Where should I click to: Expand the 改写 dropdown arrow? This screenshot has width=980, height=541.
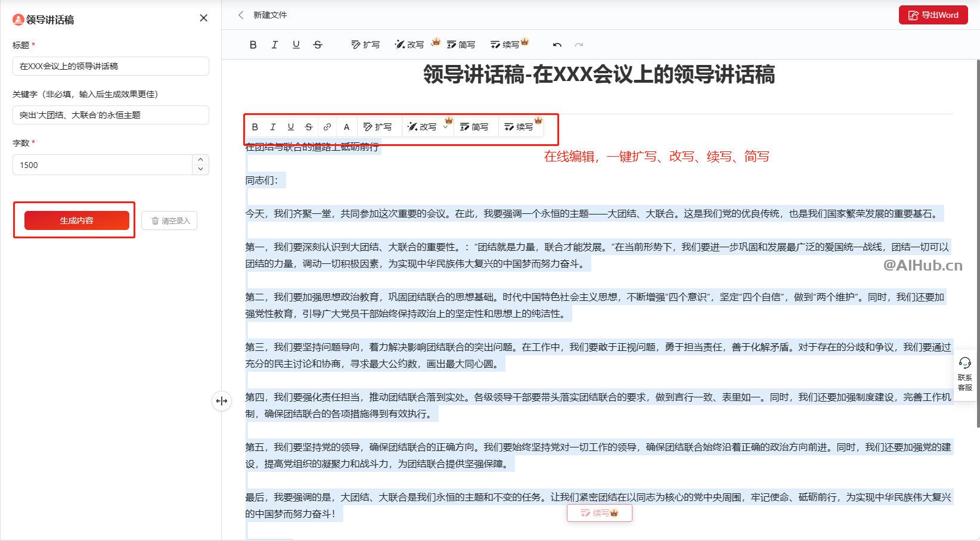(445, 127)
